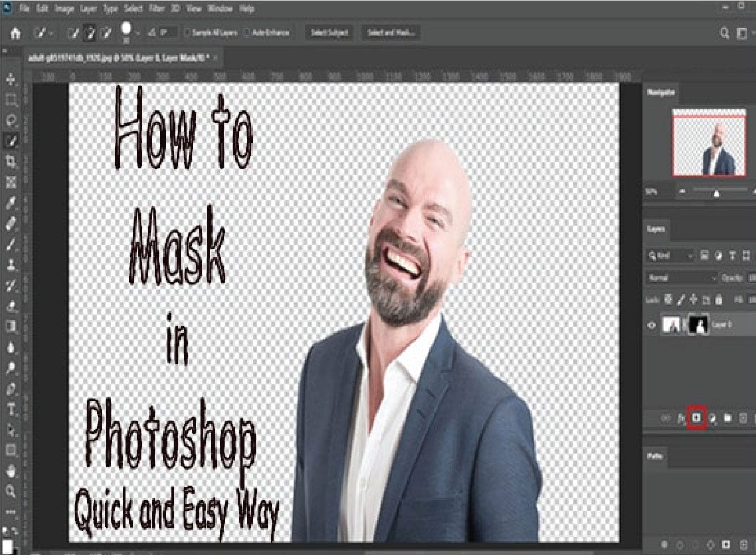Open the Select menu
This screenshot has width=756, height=555.
(x=134, y=9)
